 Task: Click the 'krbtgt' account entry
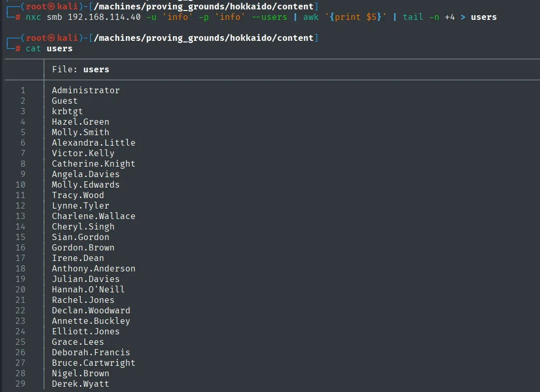(67, 111)
